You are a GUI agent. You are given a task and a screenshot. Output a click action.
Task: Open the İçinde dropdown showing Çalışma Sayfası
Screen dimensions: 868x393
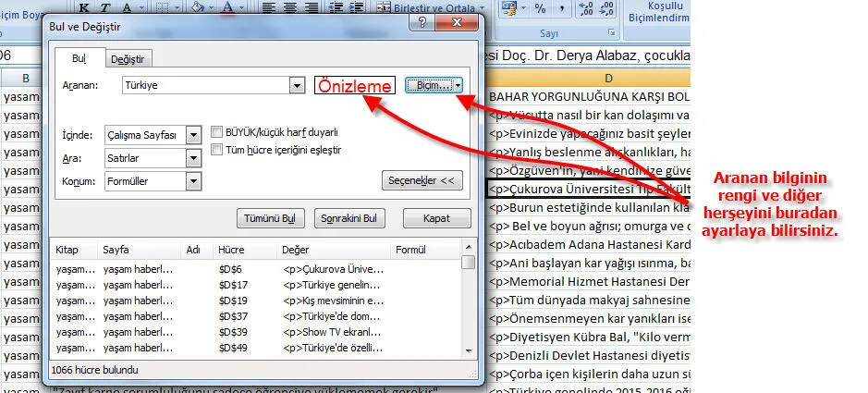[193, 135]
